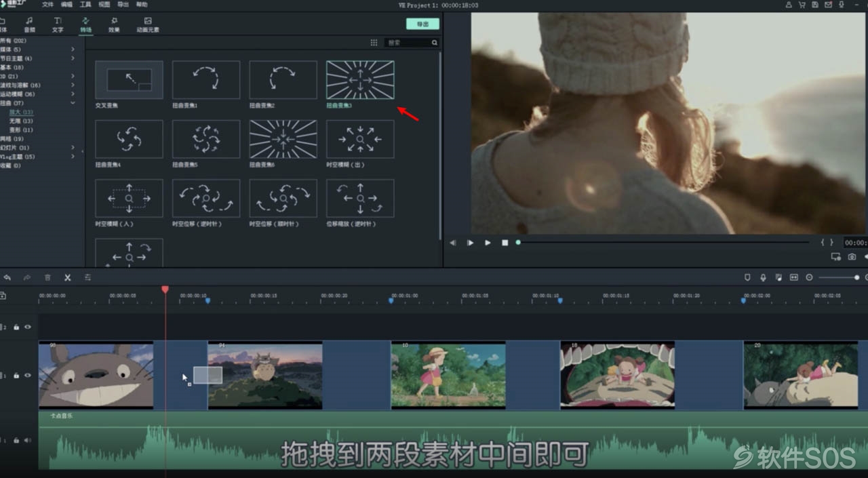The width and height of the screenshot is (868, 478).
Task: Select the 时空模糊（入）transition thumbnail
Action: pyautogui.click(x=129, y=198)
